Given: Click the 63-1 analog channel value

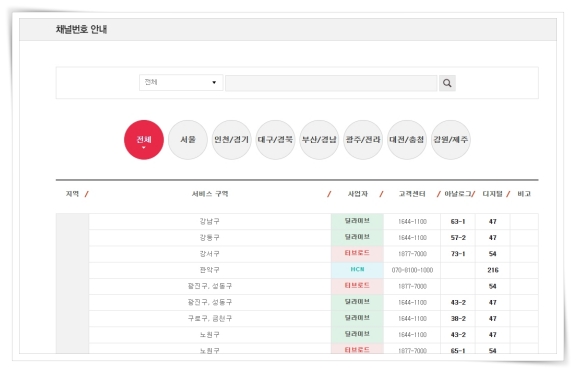Looking at the screenshot, I should 458,222.
